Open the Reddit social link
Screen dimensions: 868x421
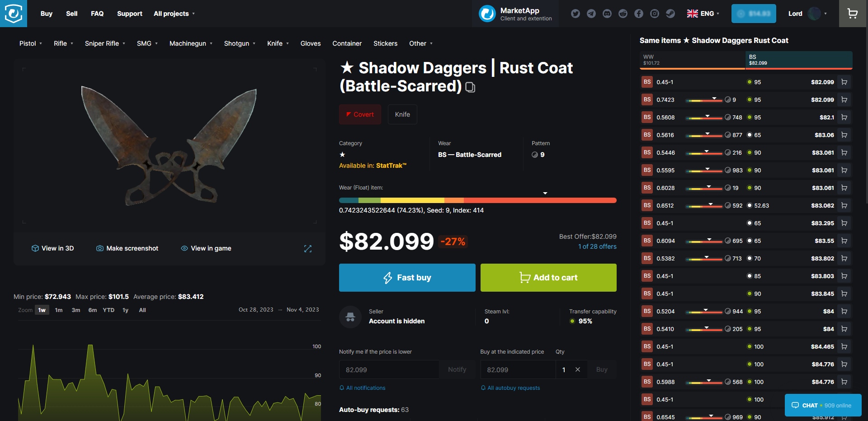tap(623, 14)
